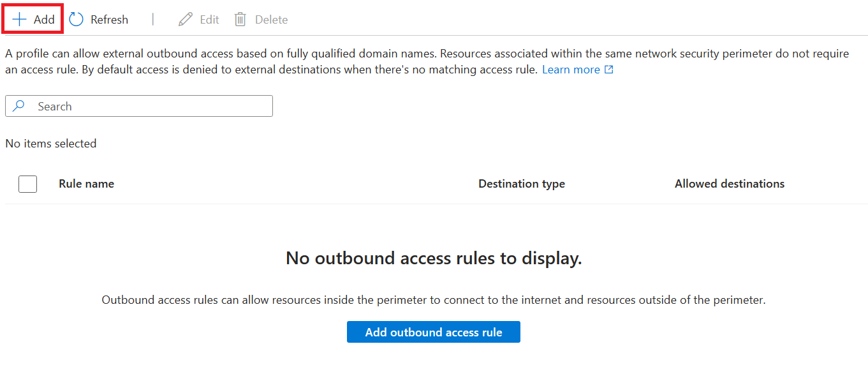Click Refresh in the command bar
Screen dimensions: 868x374
(99, 19)
